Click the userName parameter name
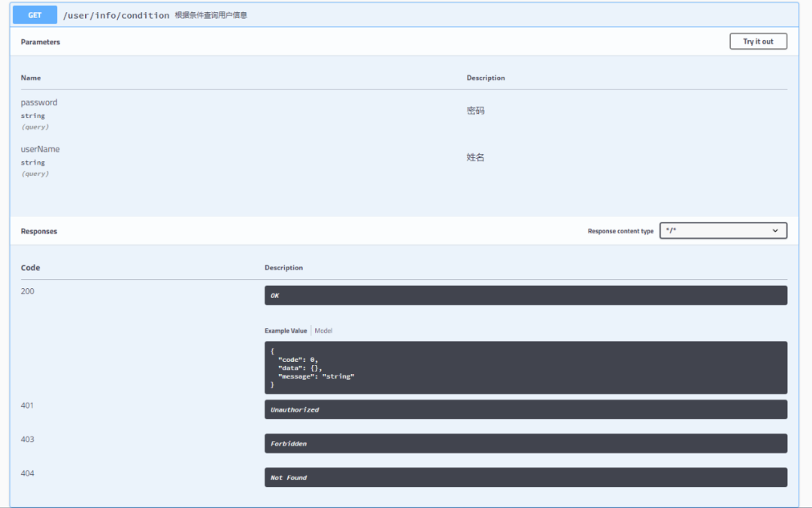 click(40, 149)
